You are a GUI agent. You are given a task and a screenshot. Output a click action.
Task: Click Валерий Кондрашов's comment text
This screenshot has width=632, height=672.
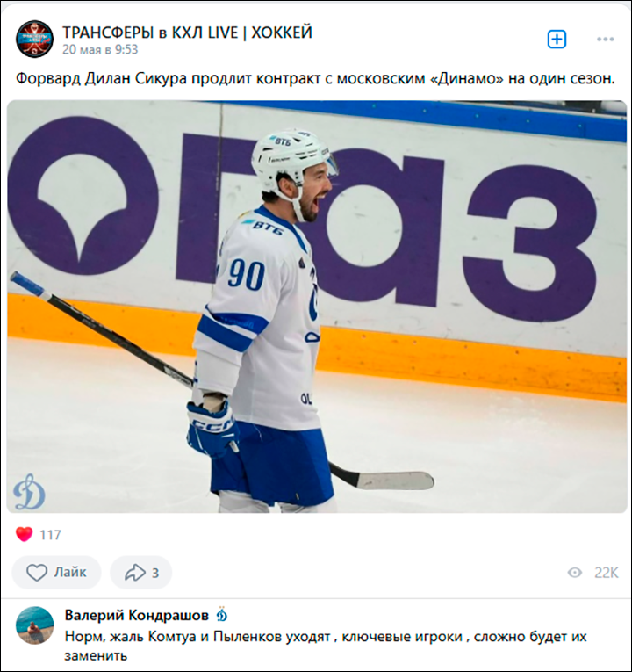[x=326, y=646]
